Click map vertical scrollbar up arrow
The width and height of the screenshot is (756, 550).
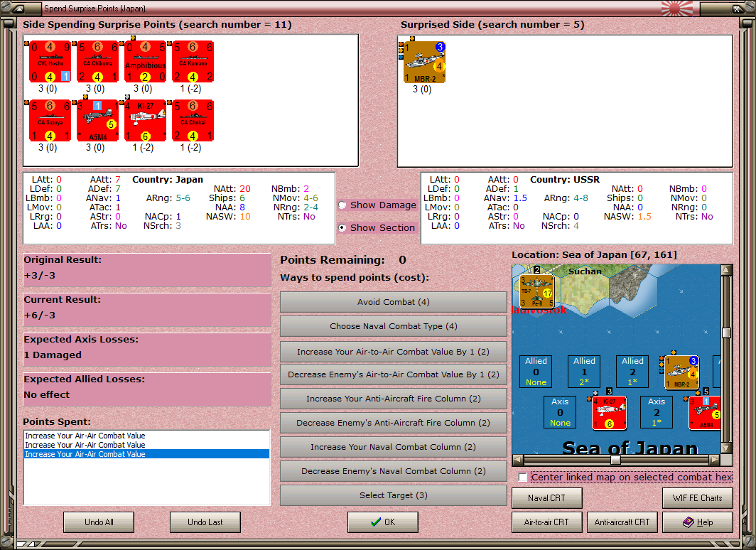tap(727, 270)
